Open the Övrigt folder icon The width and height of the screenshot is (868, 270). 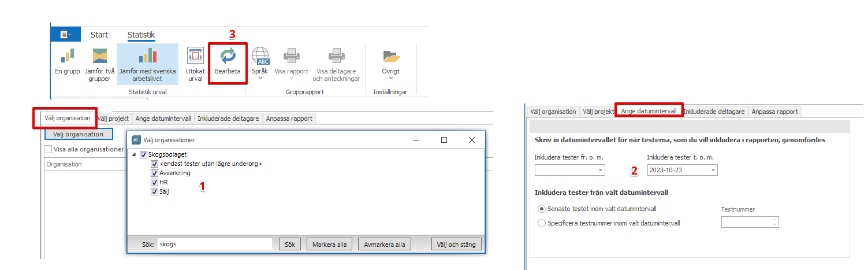(391, 56)
